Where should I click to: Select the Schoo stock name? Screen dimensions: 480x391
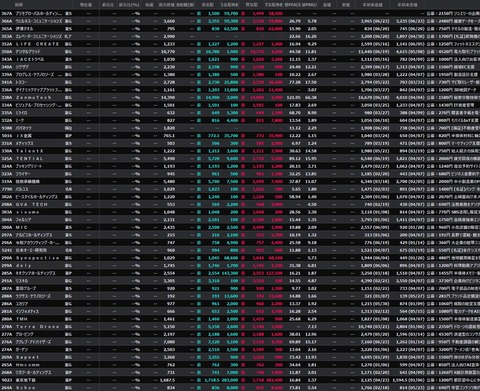coord(26,388)
